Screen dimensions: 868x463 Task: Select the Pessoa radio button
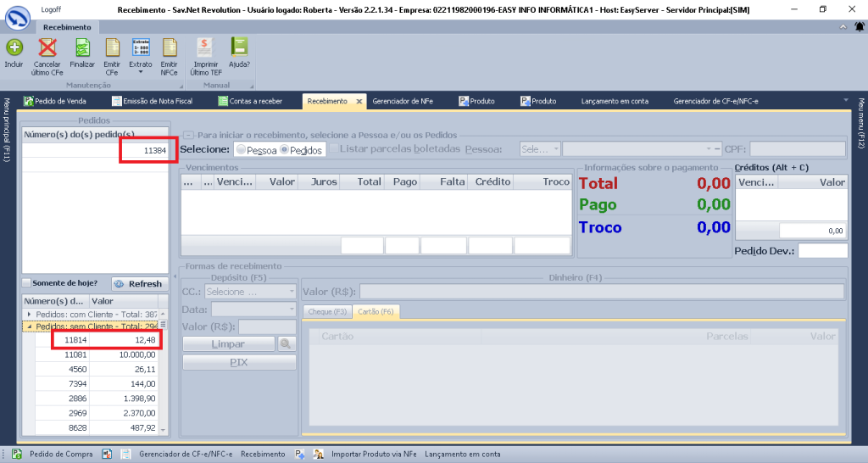point(242,150)
